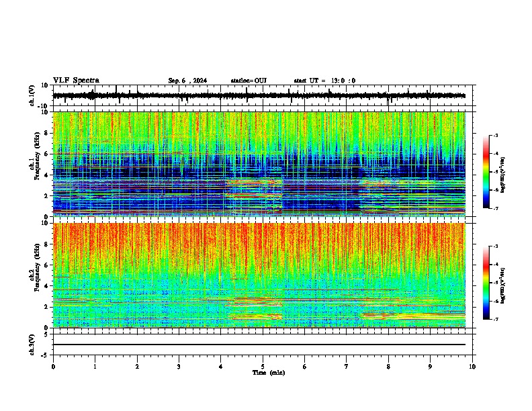Click the ch.2 color bar unit label
The width and height of the screenshot is (532, 411).
(503, 285)
